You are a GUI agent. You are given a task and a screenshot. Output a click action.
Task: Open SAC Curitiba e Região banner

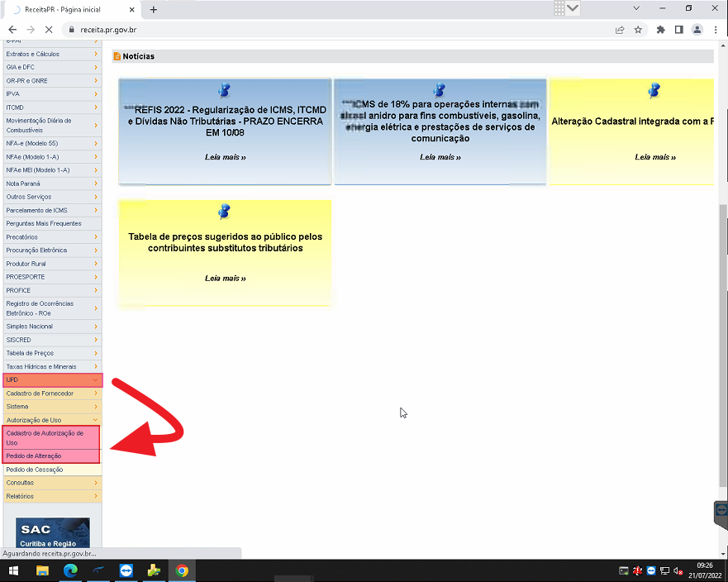(52, 532)
